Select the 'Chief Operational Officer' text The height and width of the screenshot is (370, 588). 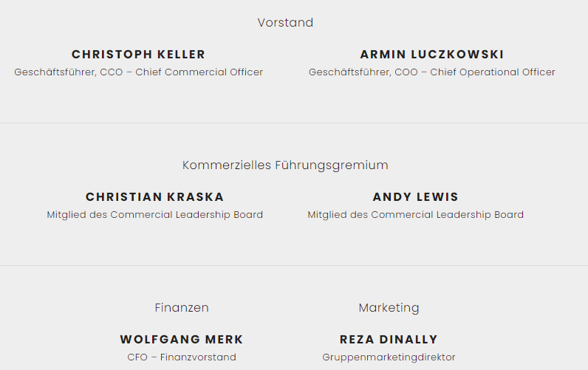point(493,72)
